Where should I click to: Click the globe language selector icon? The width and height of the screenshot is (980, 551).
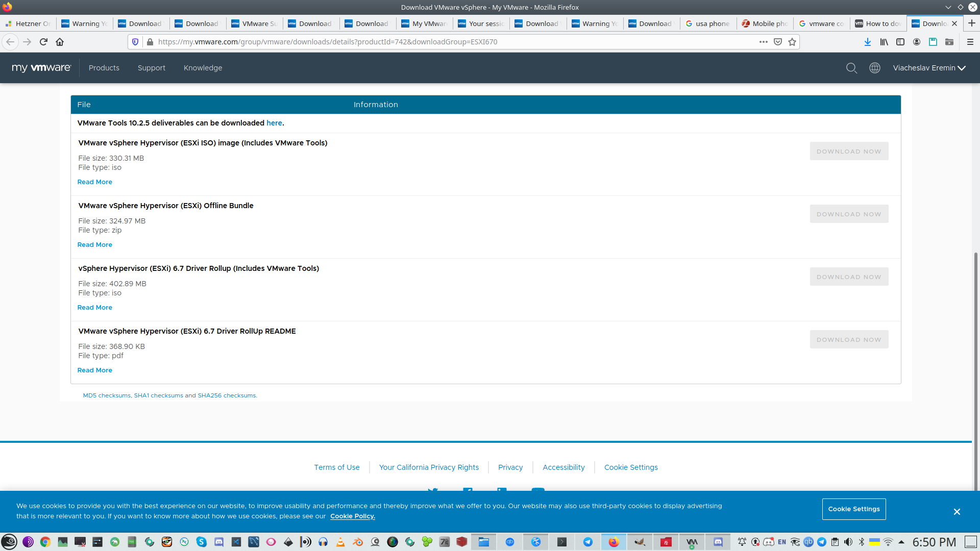tap(875, 68)
